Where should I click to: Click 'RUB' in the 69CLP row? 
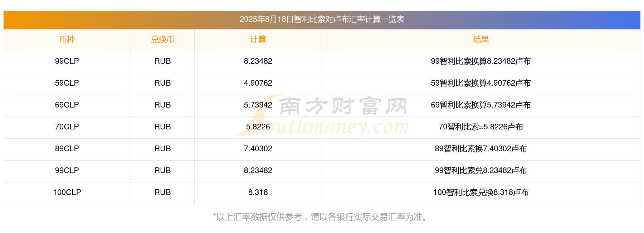click(162, 105)
